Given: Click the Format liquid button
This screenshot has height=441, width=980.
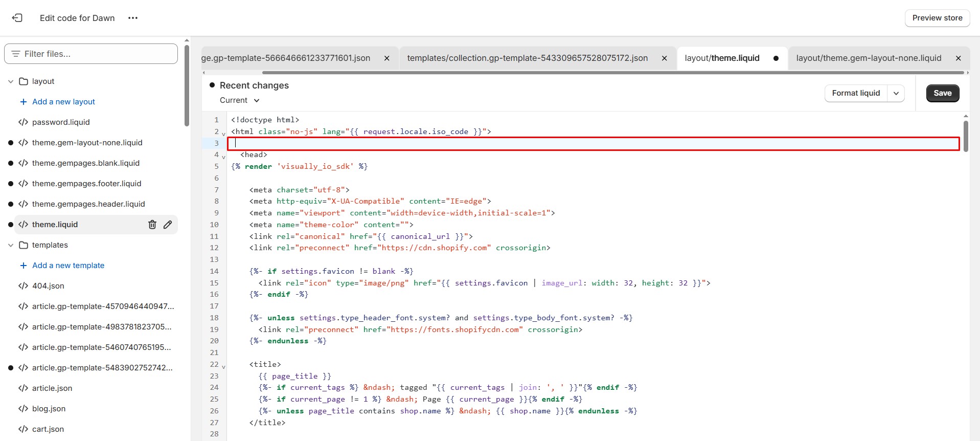Looking at the screenshot, I should coord(856,93).
